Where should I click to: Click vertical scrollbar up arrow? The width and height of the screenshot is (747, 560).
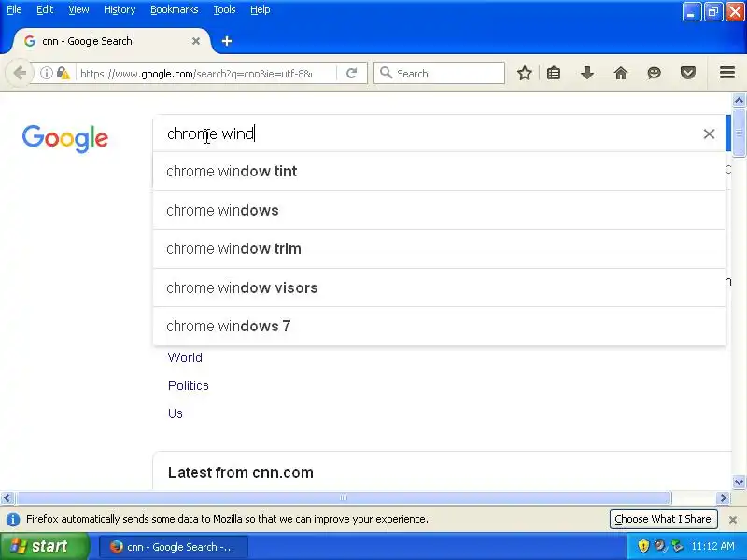point(739,101)
